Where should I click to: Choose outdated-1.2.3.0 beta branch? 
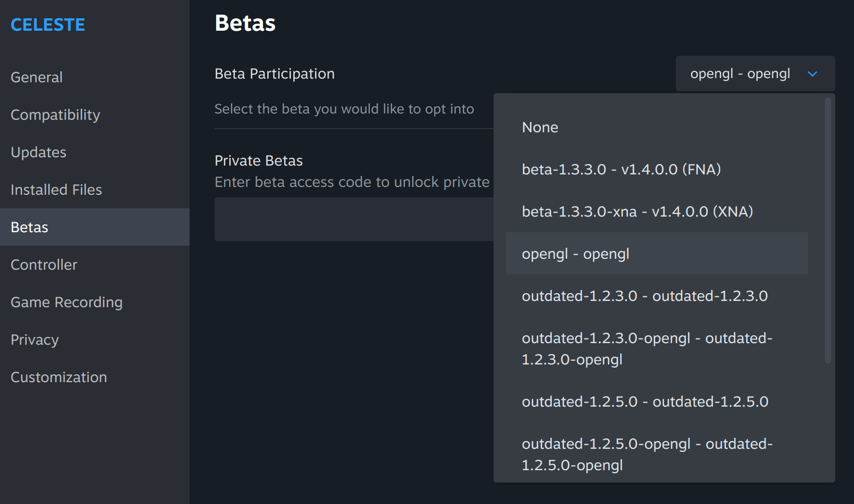645,296
